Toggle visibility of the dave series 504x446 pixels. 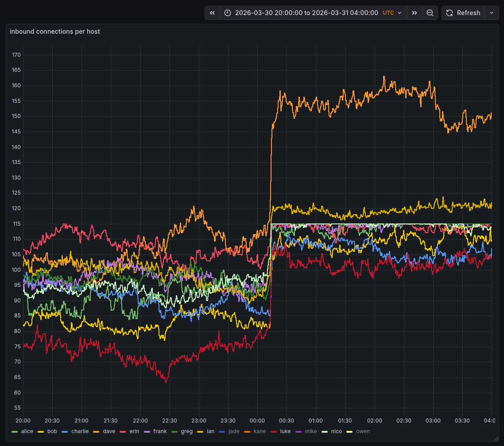[109, 431]
